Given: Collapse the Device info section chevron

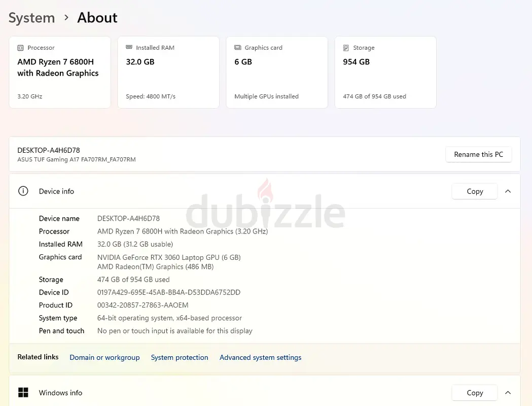Looking at the screenshot, I should (x=508, y=191).
